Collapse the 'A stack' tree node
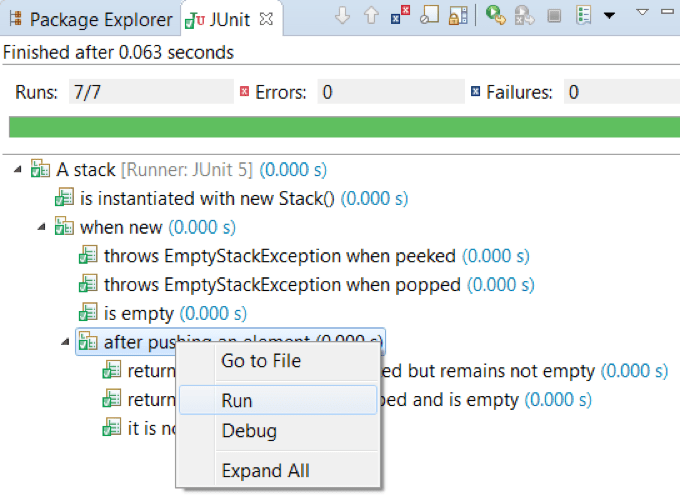Viewport: 680px width, 501px height. point(18,170)
